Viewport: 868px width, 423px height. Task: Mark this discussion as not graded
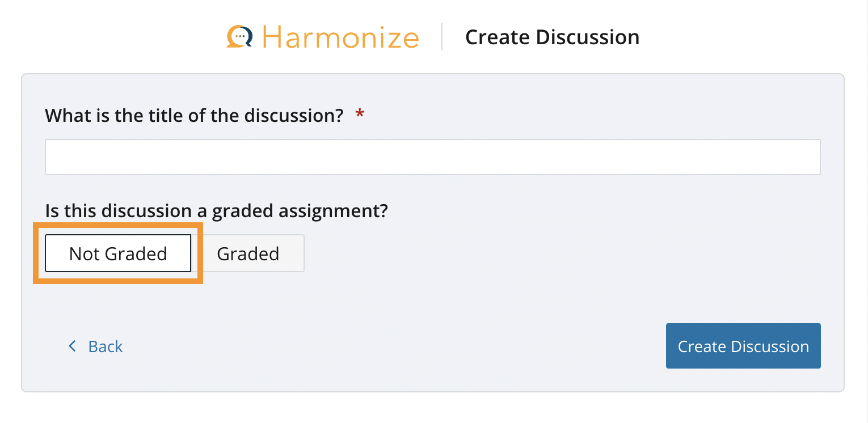118,253
